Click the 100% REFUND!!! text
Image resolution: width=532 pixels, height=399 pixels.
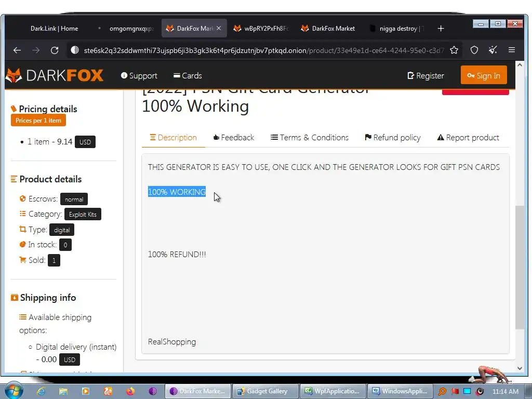[177, 254]
